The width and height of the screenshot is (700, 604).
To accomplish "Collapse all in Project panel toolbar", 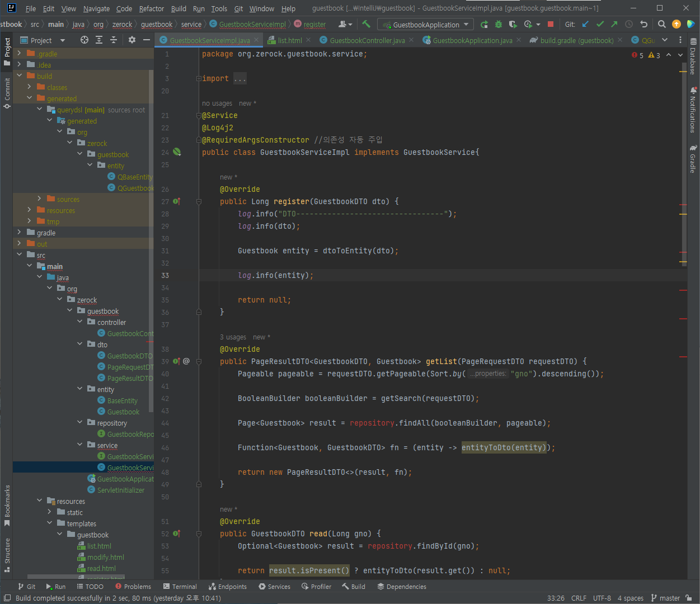I will click(x=114, y=40).
